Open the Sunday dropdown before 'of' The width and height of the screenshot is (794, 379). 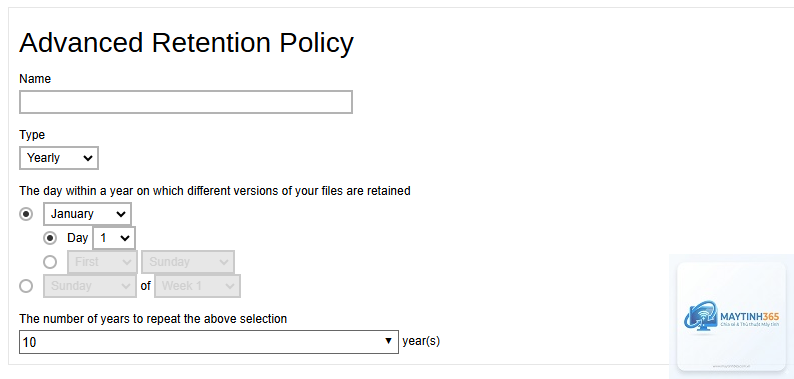[90, 286]
